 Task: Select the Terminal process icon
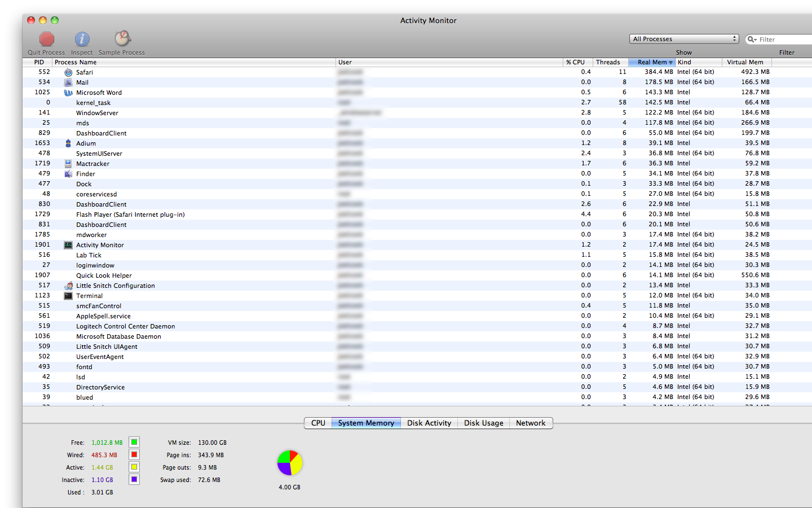coord(68,296)
